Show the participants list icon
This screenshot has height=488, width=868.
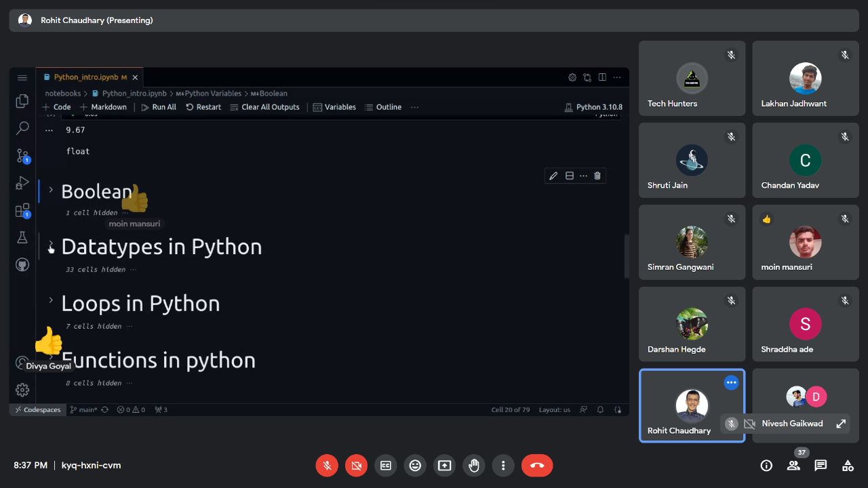click(793, 466)
